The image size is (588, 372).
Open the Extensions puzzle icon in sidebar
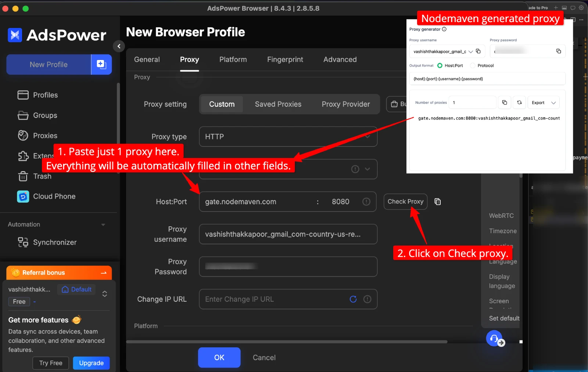coord(23,156)
